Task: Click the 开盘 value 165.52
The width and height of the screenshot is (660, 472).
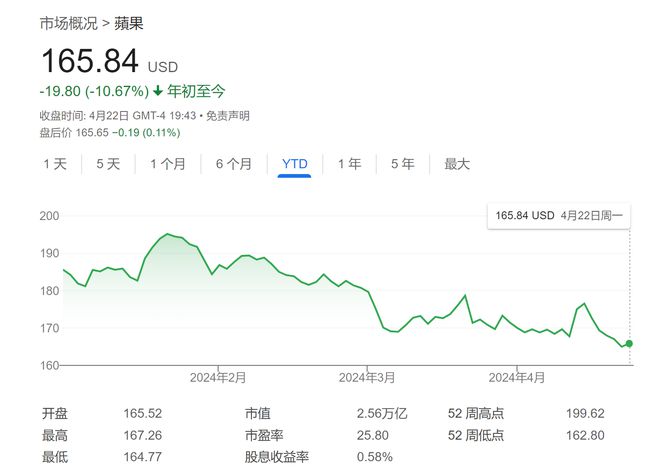Action: click(x=143, y=413)
